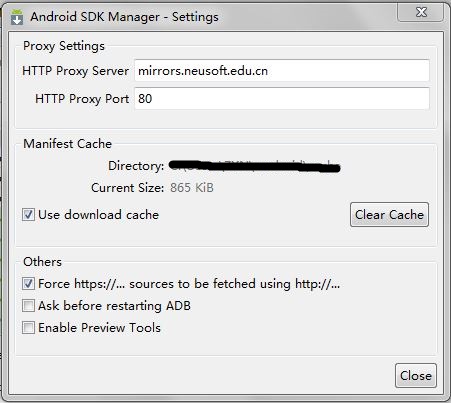Uncheck Force https sources fetched using http
Screen dimensions: 451x403
pyautogui.click(x=28, y=284)
